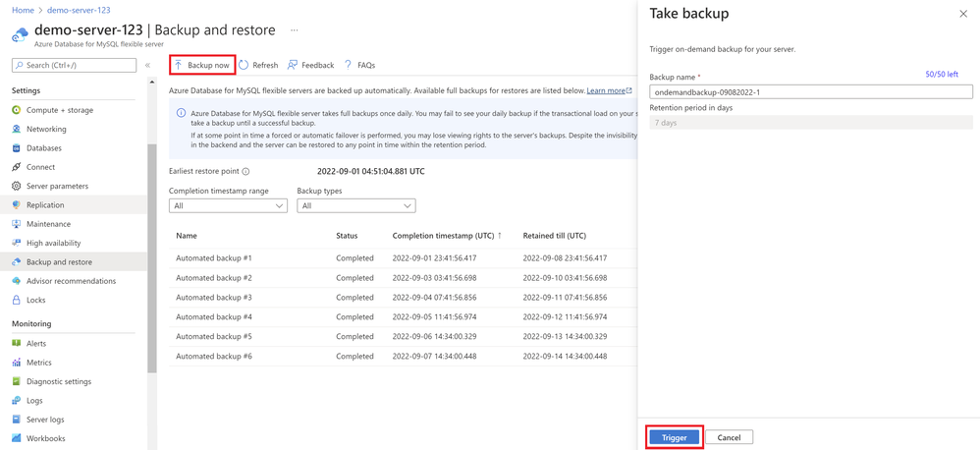Go to Server parameters
This screenshot has width=980, height=450.
click(58, 187)
